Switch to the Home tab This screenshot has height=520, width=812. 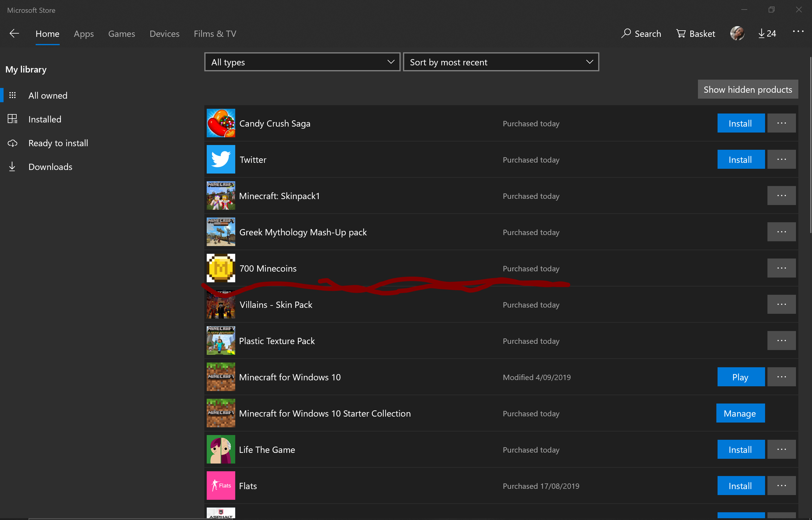click(x=47, y=34)
